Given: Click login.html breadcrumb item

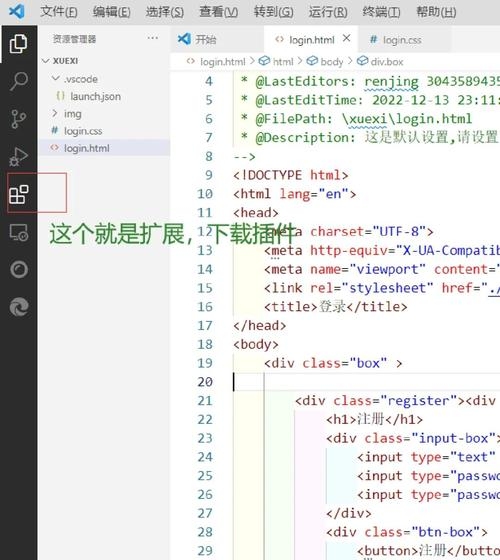Looking at the screenshot, I should pyautogui.click(x=216, y=62).
